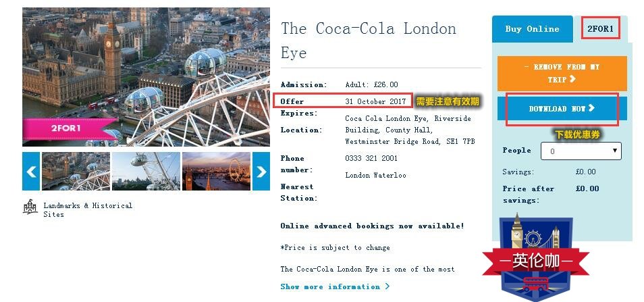Select the first London Eye thumbnail

76,172
